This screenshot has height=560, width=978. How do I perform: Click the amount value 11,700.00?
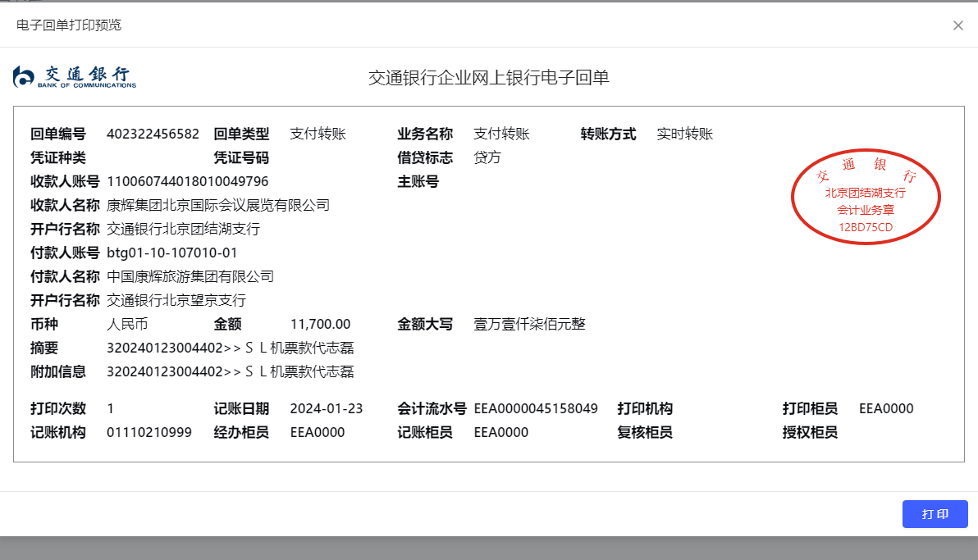[x=320, y=324]
